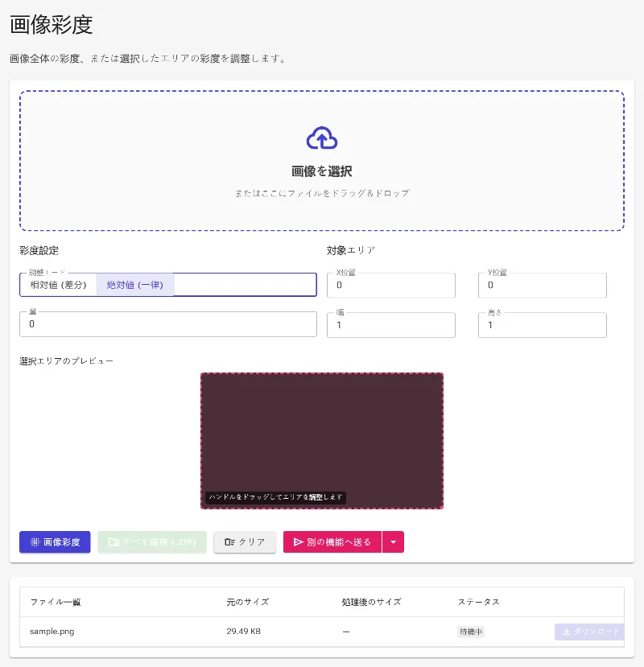
Task: Click the クリア button
Action: [245, 542]
